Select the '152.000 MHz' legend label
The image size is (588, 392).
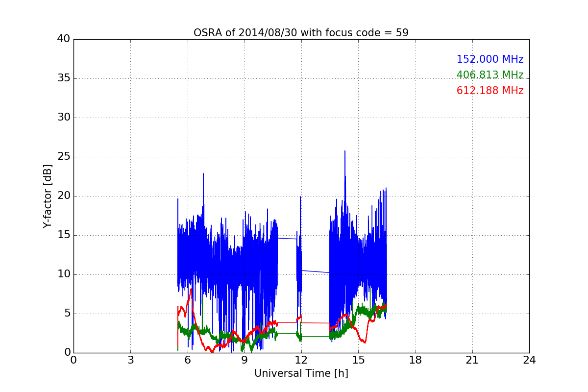point(490,59)
